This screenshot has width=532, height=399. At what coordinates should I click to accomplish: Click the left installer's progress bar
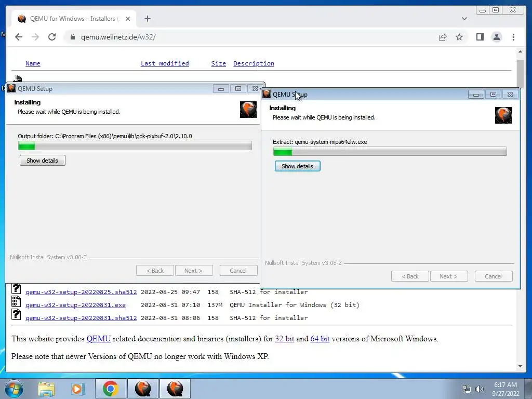click(135, 146)
